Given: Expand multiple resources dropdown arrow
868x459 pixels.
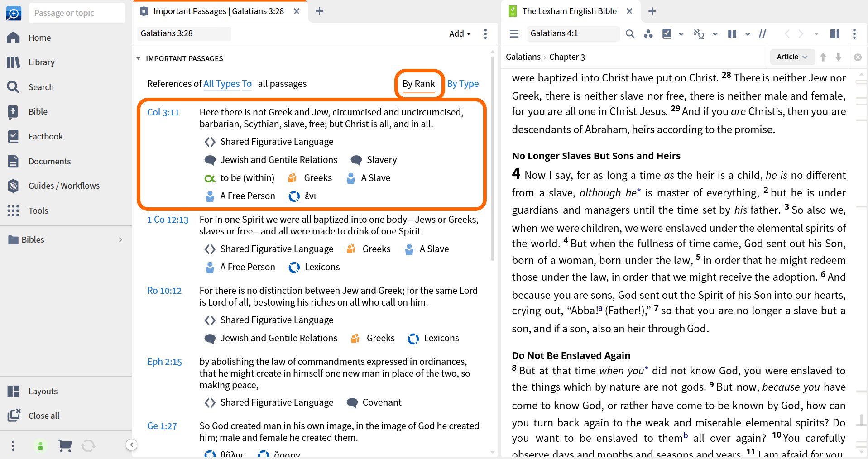Looking at the screenshot, I should click(748, 34).
